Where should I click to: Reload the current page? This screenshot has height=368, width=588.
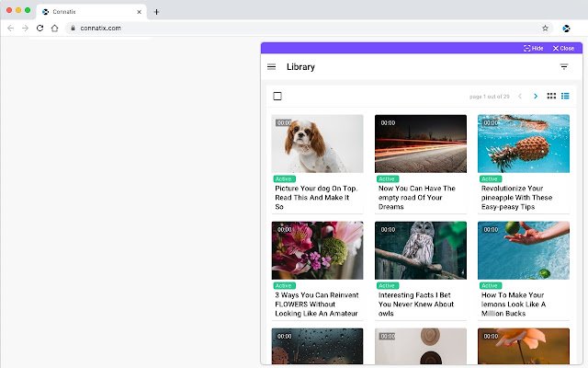(40, 29)
